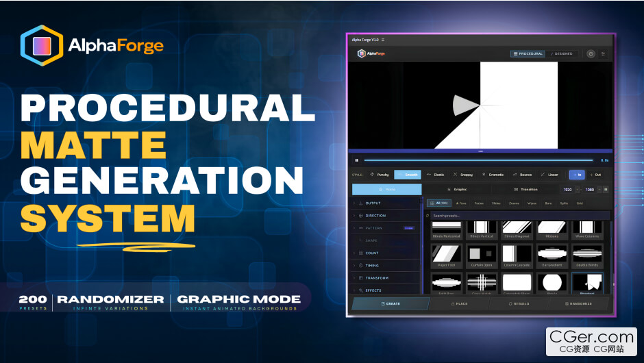Expand the Direction section
644x363 pixels.
[x=386, y=216]
